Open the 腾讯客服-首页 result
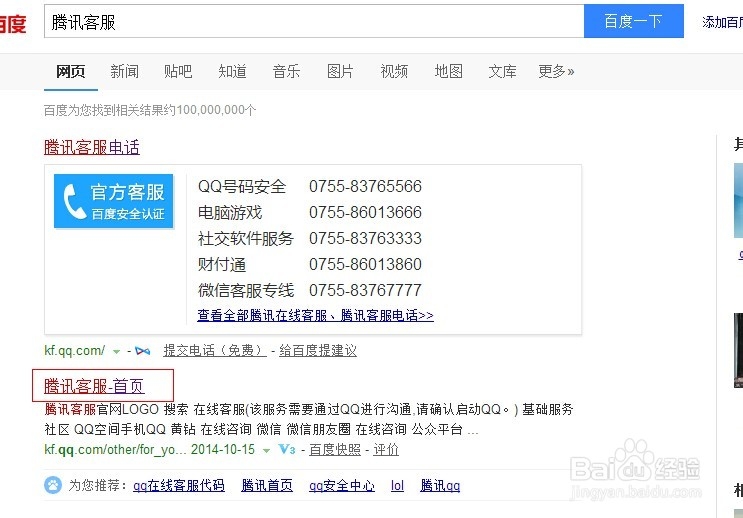Image resolution: width=743 pixels, height=518 pixels. coord(94,386)
